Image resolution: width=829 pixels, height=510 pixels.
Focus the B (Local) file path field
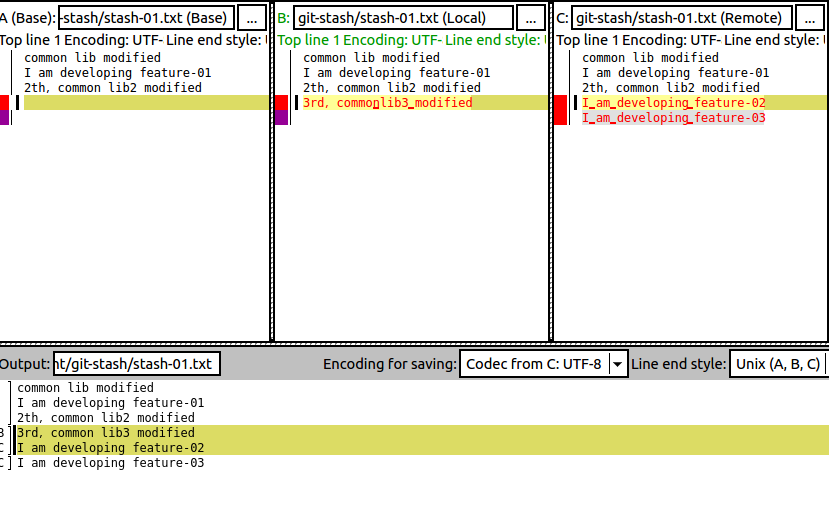[403, 18]
